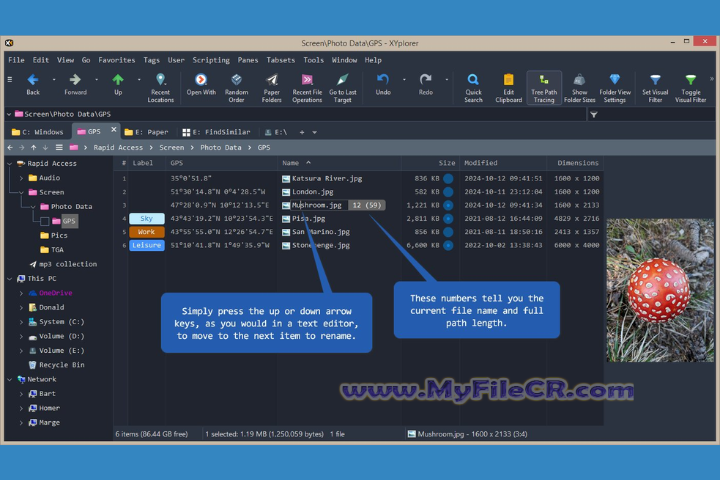This screenshot has height=480, width=720.
Task: Click the Open With toolbar icon
Action: [201, 85]
